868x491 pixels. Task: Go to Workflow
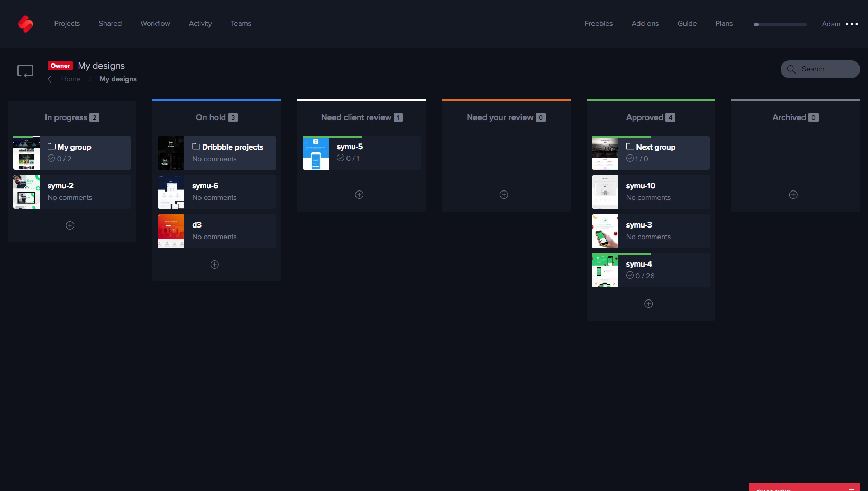coord(156,24)
